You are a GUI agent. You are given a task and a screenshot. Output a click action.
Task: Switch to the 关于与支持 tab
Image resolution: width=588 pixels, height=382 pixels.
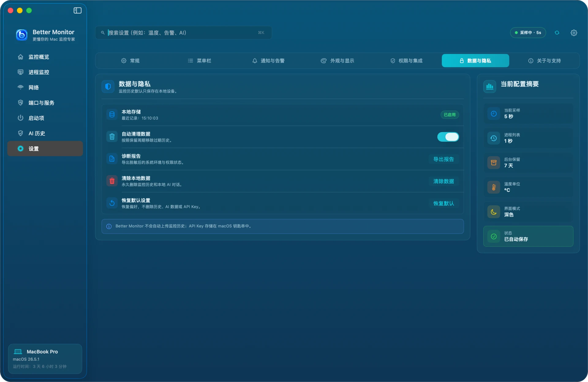pos(545,61)
